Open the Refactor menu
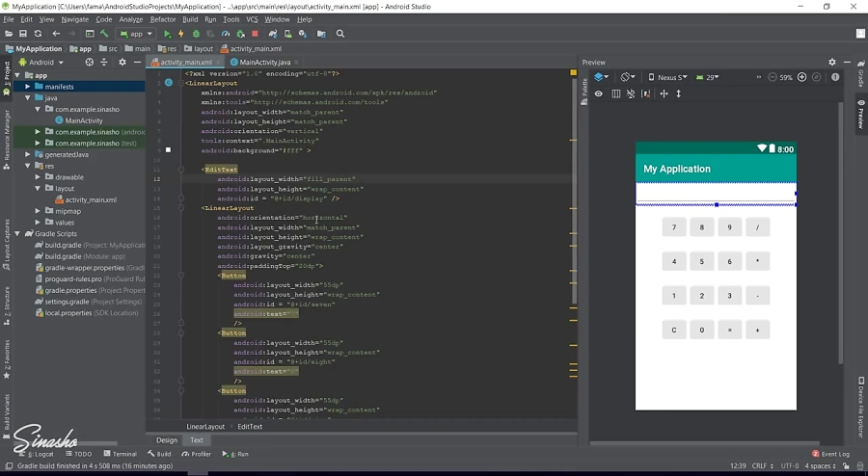This screenshot has width=868, height=476. point(163,19)
